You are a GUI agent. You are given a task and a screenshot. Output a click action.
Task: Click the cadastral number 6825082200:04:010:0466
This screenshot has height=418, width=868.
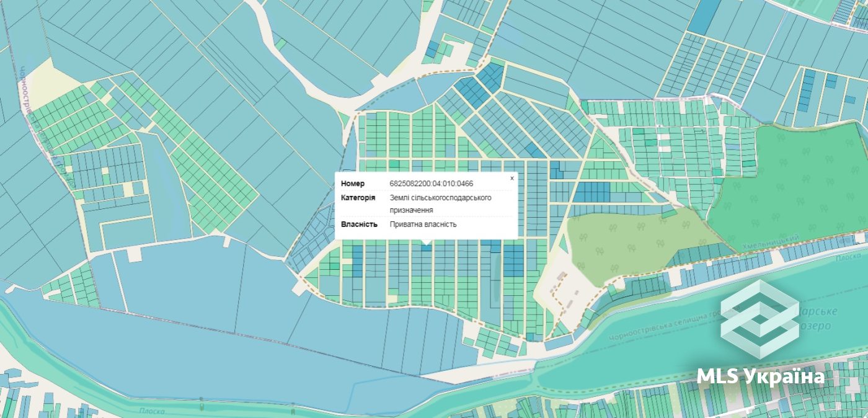tap(432, 184)
